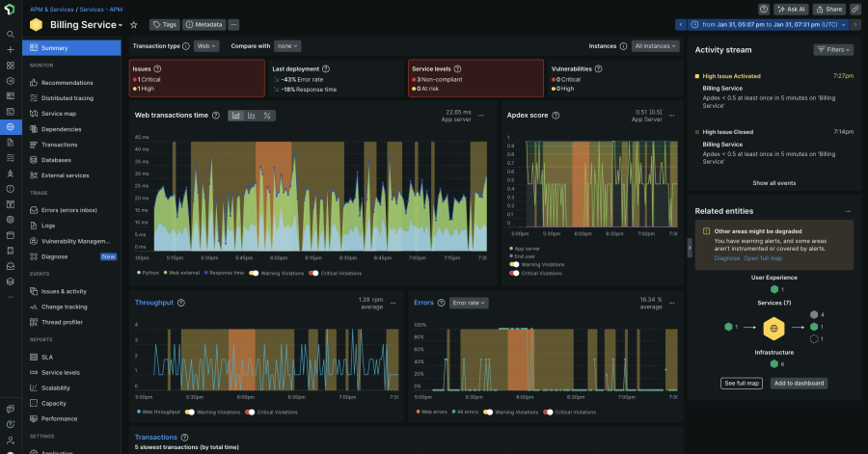Open Distributed tracing in the sidebar
868x454 pixels.
pos(66,98)
